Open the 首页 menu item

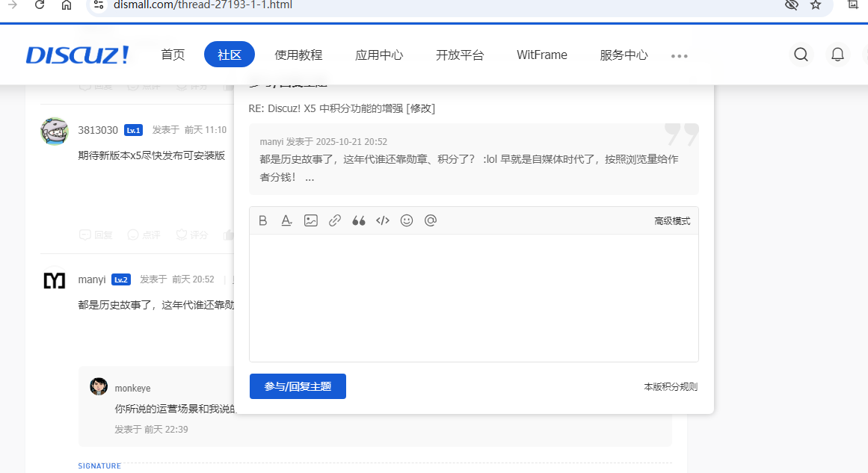click(x=172, y=54)
